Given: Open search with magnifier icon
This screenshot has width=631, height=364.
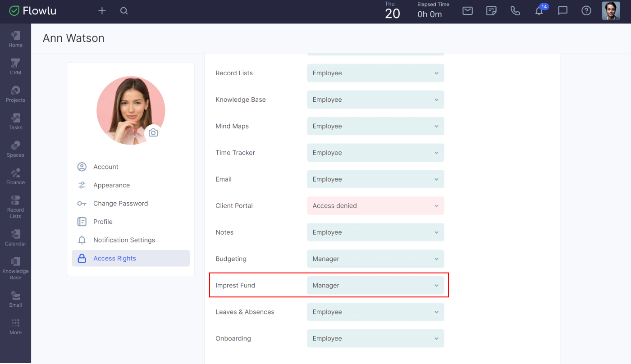Looking at the screenshot, I should (x=124, y=11).
